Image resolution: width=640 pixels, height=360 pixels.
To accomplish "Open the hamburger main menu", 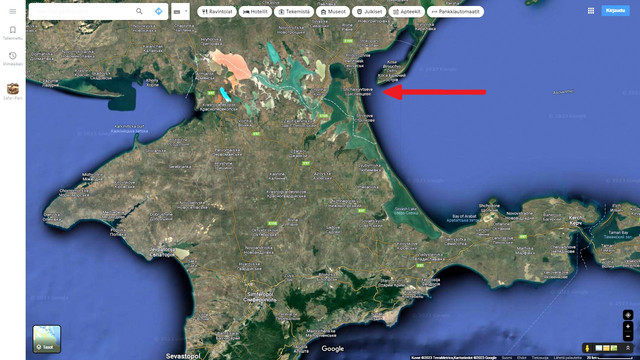I will pyautogui.click(x=13, y=11).
